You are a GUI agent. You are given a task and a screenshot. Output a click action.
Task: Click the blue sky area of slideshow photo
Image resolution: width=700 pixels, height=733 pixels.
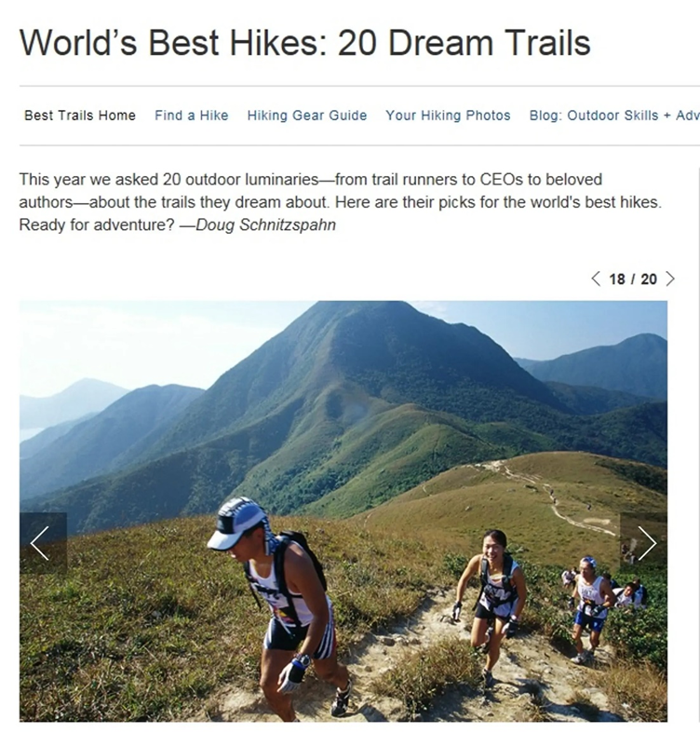pyautogui.click(x=141, y=341)
